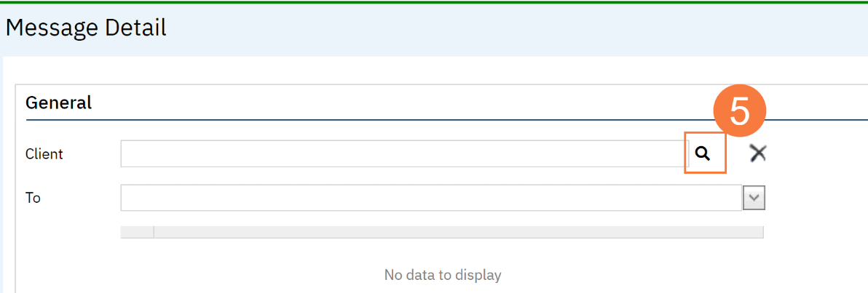Image resolution: width=868 pixels, height=293 pixels.
Task: Click the wide gray grid header column
Action: [458, 232]
